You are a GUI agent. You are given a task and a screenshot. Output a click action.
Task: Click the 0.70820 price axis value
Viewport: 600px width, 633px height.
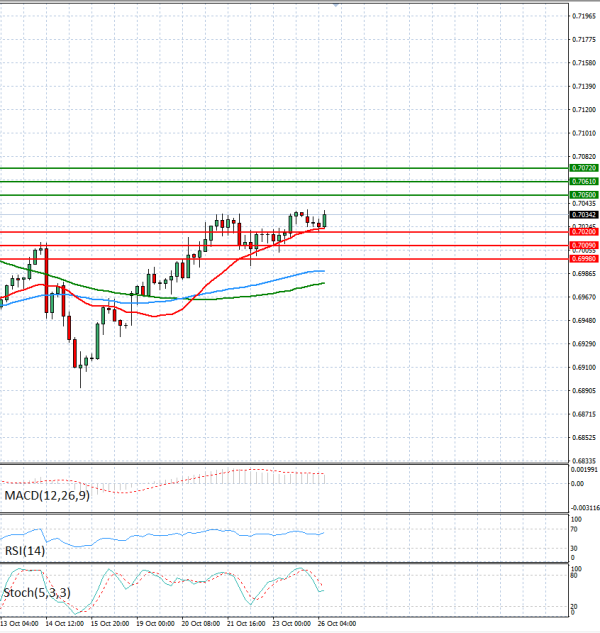click(x=584, y=157)
